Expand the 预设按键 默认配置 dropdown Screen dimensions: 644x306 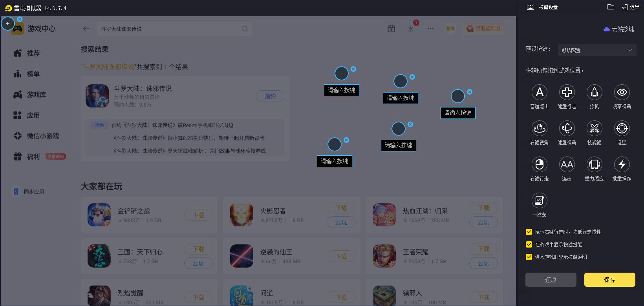pyautogui.click(x=597, y=50)
